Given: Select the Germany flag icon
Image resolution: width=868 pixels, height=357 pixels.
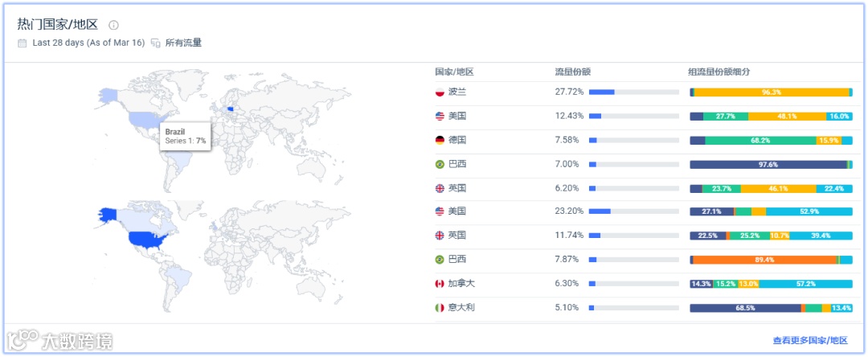Looking at the screenshot, I should pyautogui.click(x=440, y=140).
